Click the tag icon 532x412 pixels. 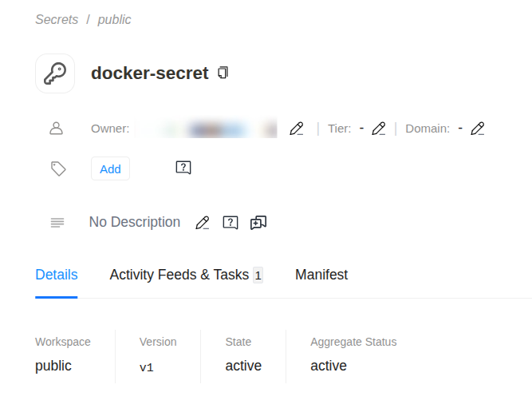click(58, 168)
